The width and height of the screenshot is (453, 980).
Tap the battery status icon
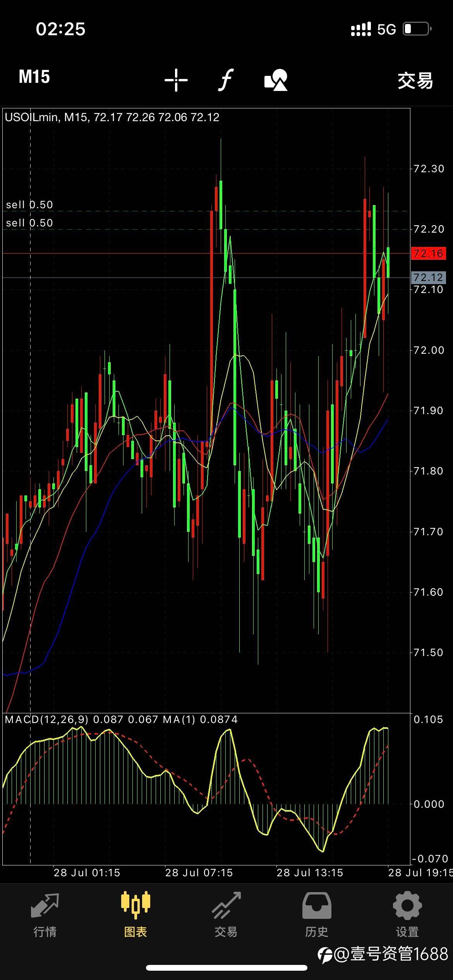417,29
